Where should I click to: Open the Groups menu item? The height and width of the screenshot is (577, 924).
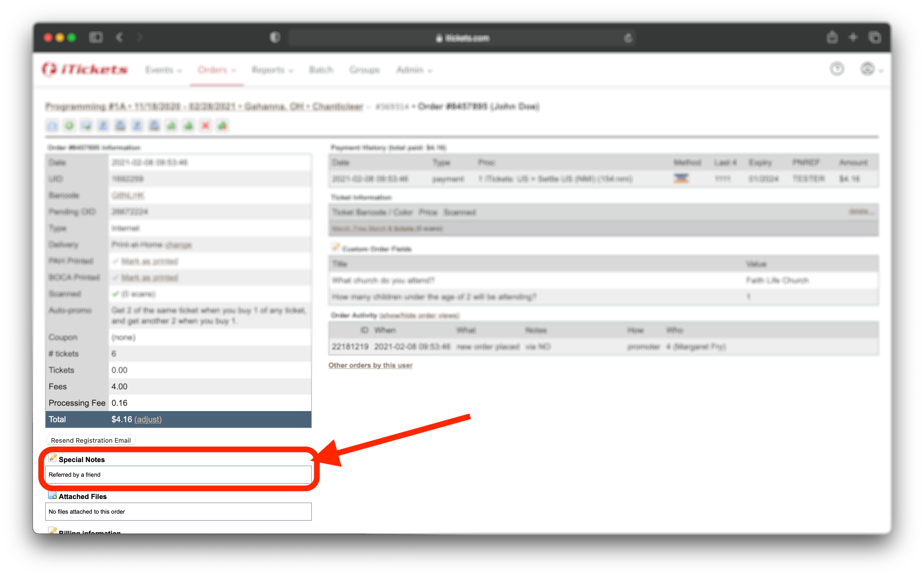coord(365,70)
